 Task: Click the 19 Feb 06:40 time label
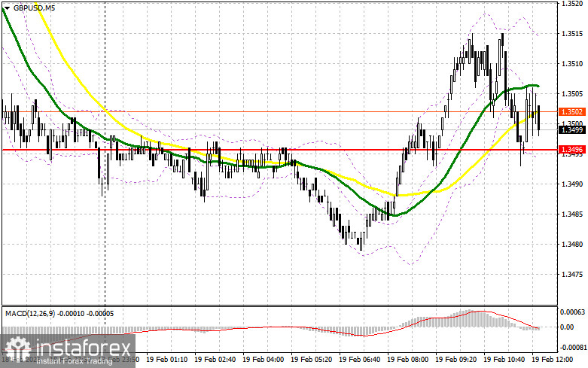[359, 360]
